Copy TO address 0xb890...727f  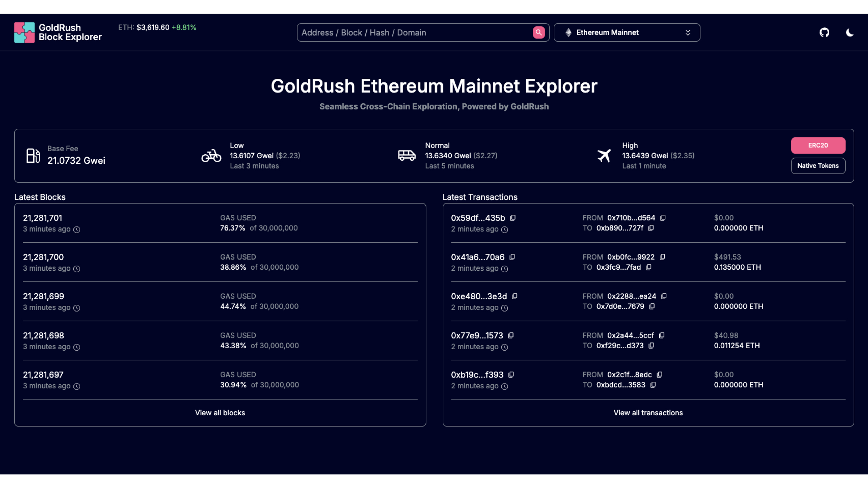(x=651, y=228)
